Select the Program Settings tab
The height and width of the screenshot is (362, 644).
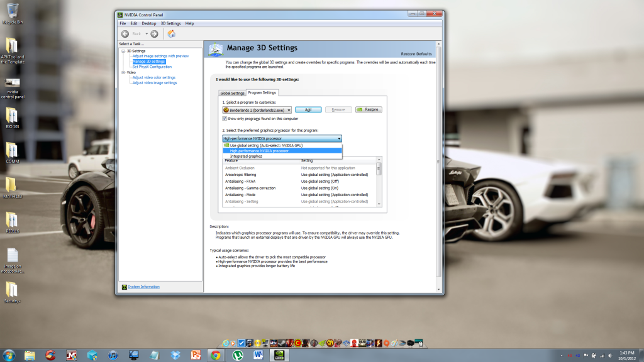point(262,93)
